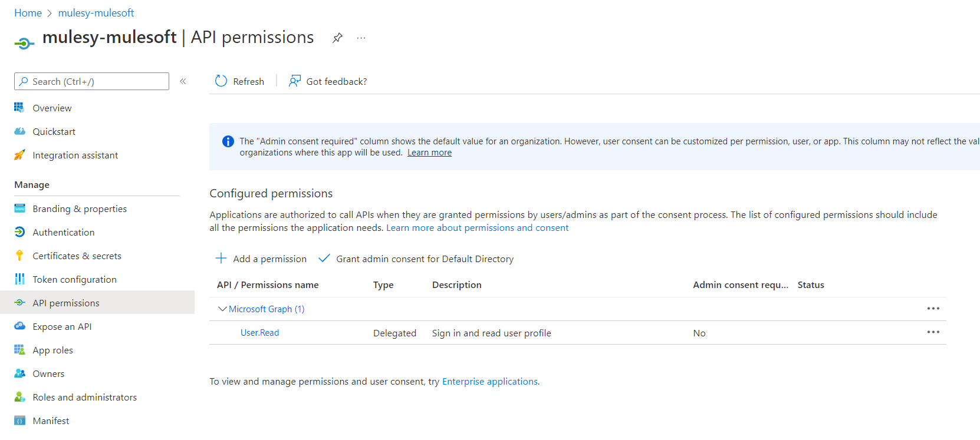Follow the Enterprise applications link
The image size is (980, 440).
click(x=489, y=381)
